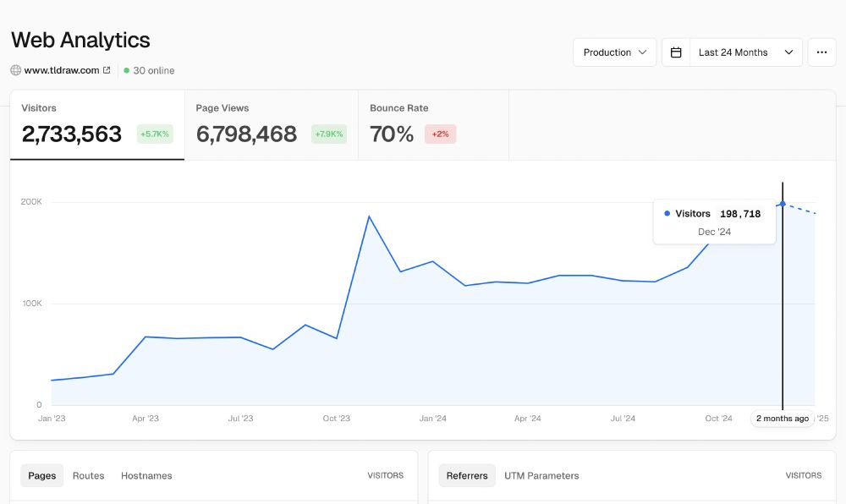Click the Dec '24 data point on chart
The height and width of the screenshot is (504, 846).
click(x=783, y=204)
